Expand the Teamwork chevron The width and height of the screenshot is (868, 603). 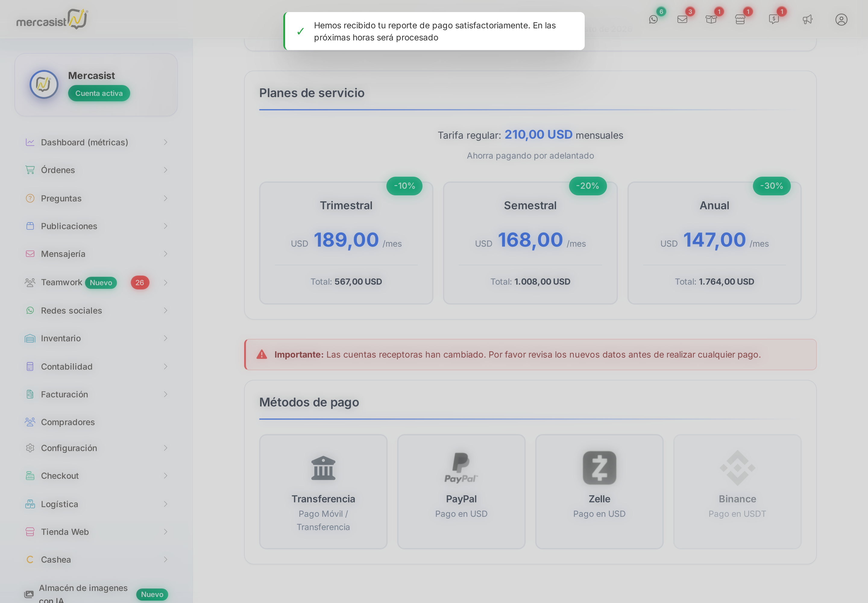coord(165,283)
